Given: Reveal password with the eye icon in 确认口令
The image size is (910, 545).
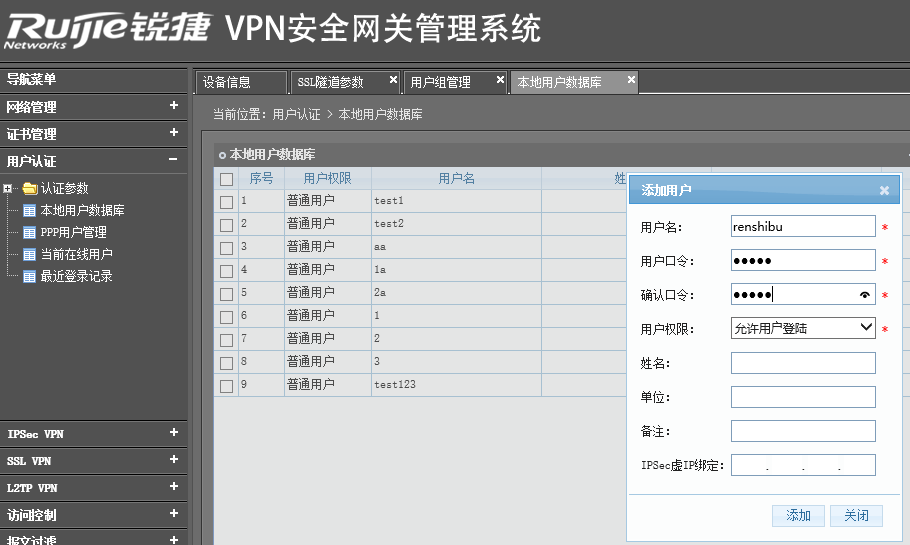Looking at the screenshot, I should [x=865, y=295].
